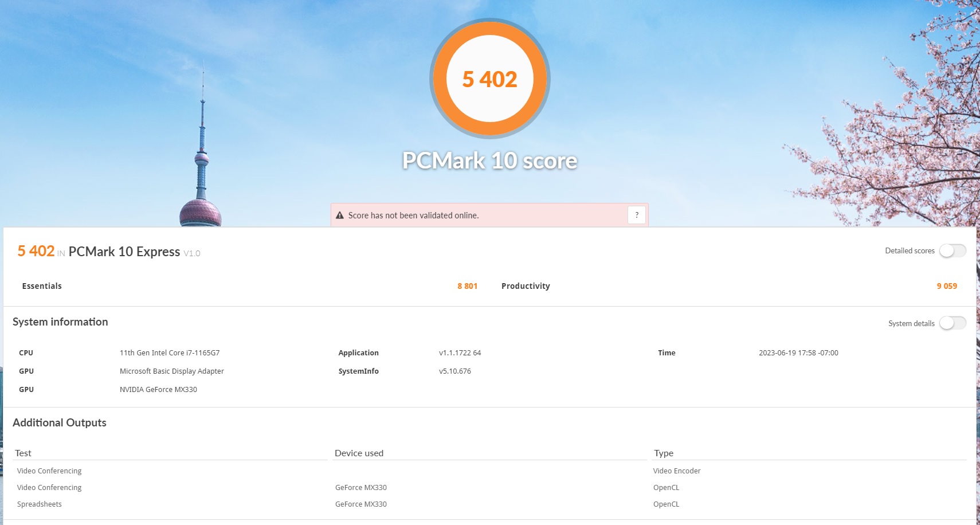Click the Test column header
The image size is (980, 525).
[x=23, y=453]
